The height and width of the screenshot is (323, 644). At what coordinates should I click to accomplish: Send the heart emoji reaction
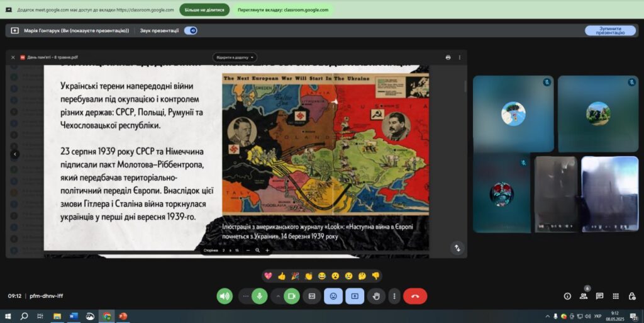pyautogui.click(x=268, y=276)
